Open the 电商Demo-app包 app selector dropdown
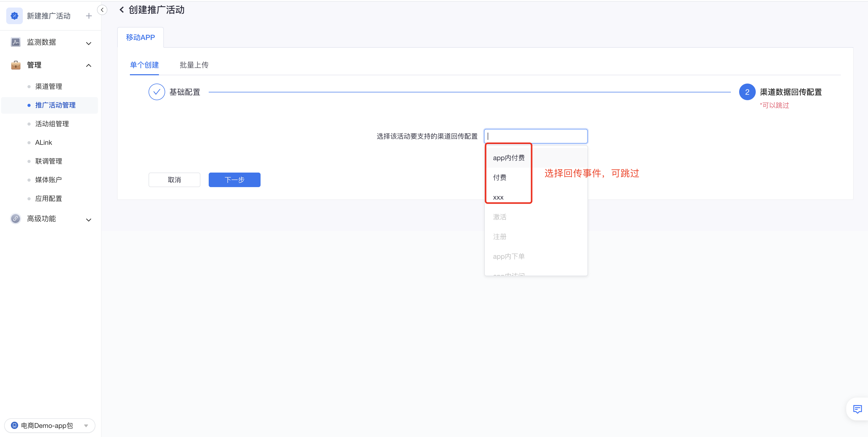Viewport: 868px width, 437px height. (50, 425)
